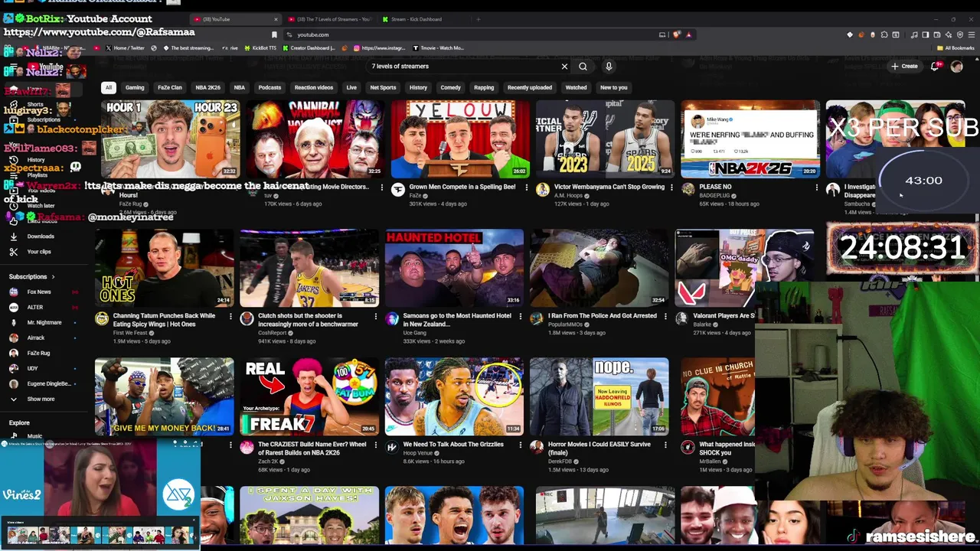Open Your clips scissors entry
This screenshot has width=980, height=551.
pyautogui.click(x=39, y=252)
